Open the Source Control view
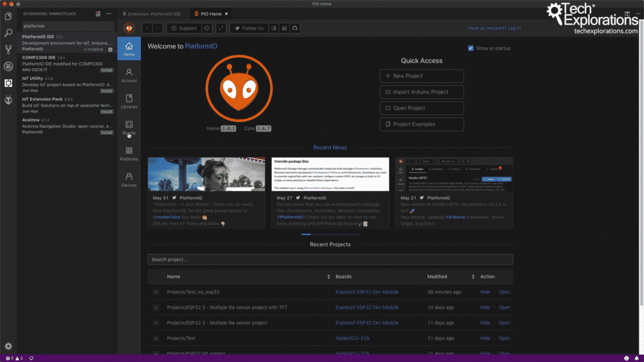Viewport: 644px width, 362px height. pos(8,50)
